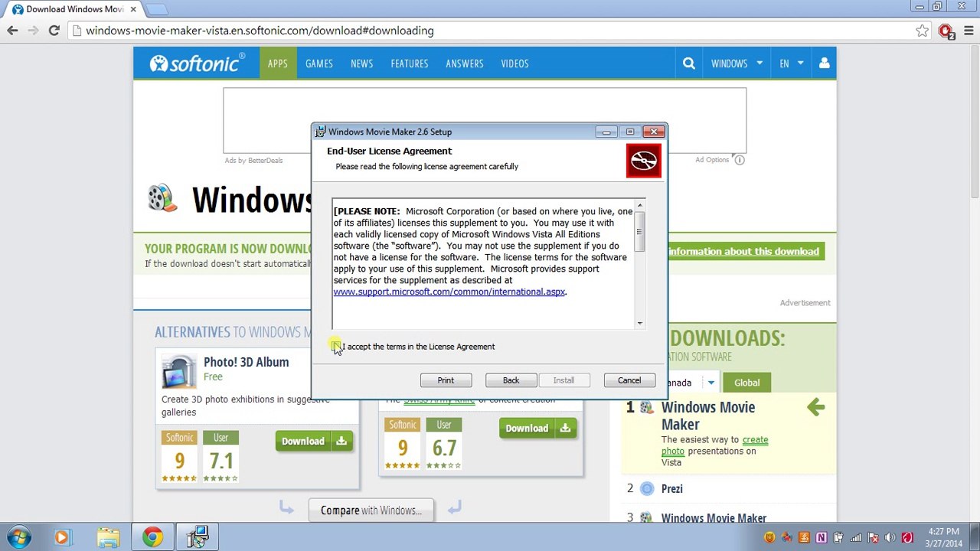The height and width of the screenshot is (551, 980).
Task: Click the setup dialog title bar icon
Action: pos(320,132)
